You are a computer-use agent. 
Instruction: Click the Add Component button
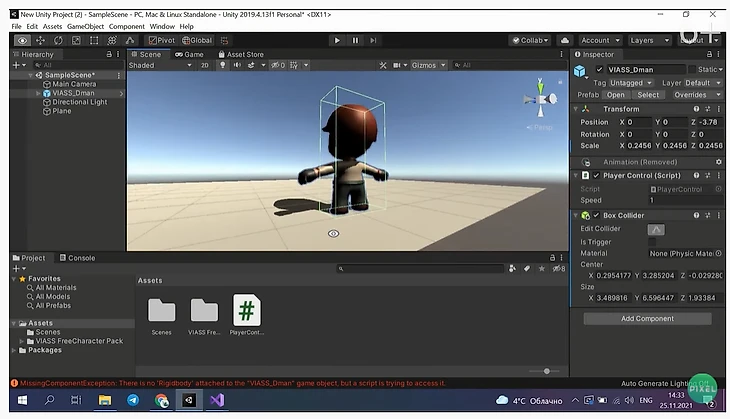(647, 318)
